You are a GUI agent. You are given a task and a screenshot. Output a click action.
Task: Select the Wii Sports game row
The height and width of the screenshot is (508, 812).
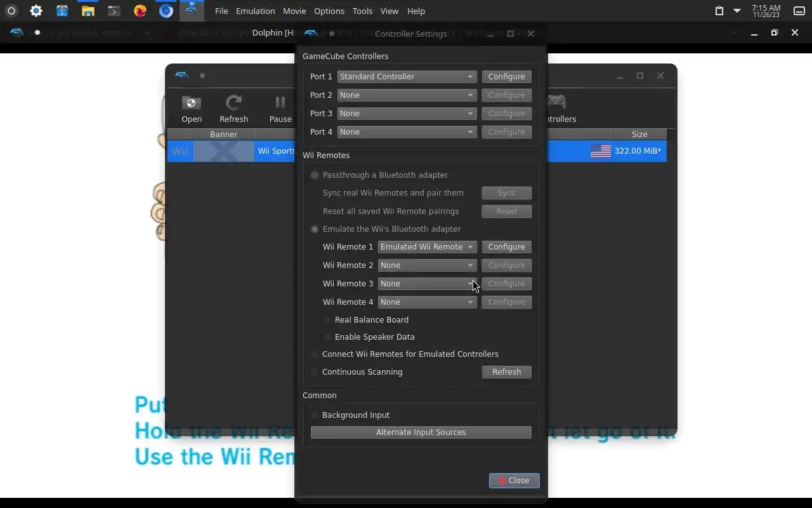click(x=417, y=151)
